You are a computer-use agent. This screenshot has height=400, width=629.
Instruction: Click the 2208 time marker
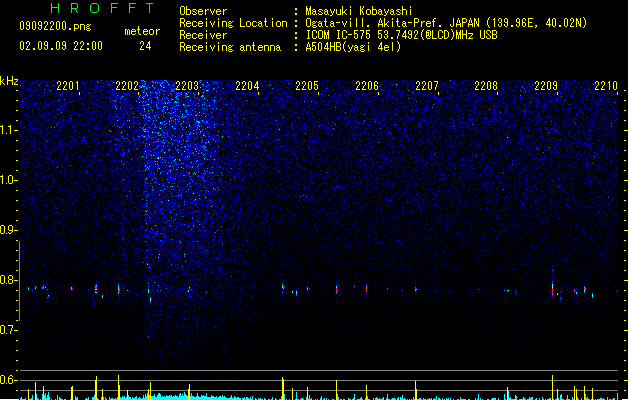[486, 86]
